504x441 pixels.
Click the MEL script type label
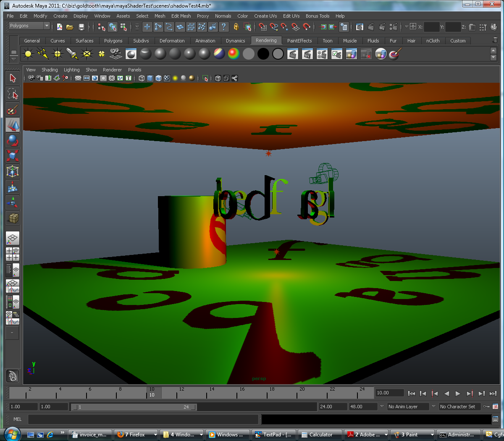(x=18, y=419)
